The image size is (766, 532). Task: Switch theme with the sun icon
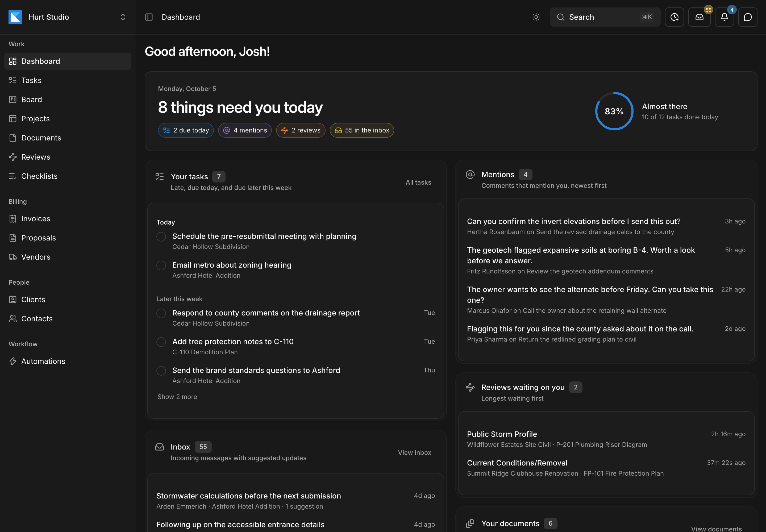pos(536,17)
